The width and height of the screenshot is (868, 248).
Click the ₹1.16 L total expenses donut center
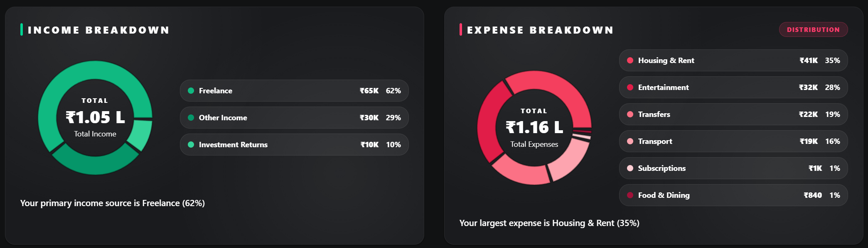534,128
